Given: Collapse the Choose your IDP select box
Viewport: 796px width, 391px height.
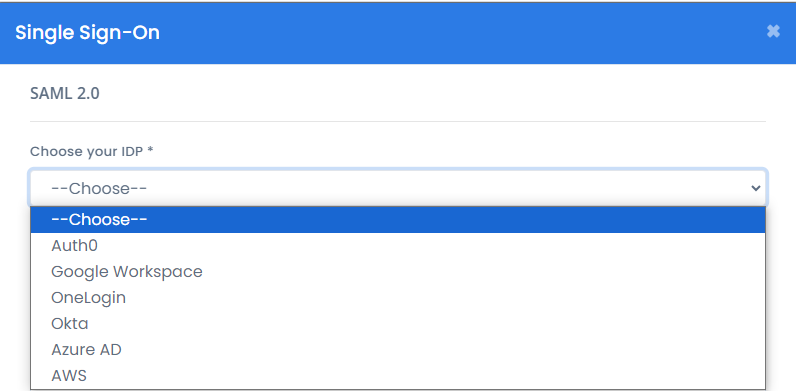Looking at the screenshot, I should click(398, 188).
